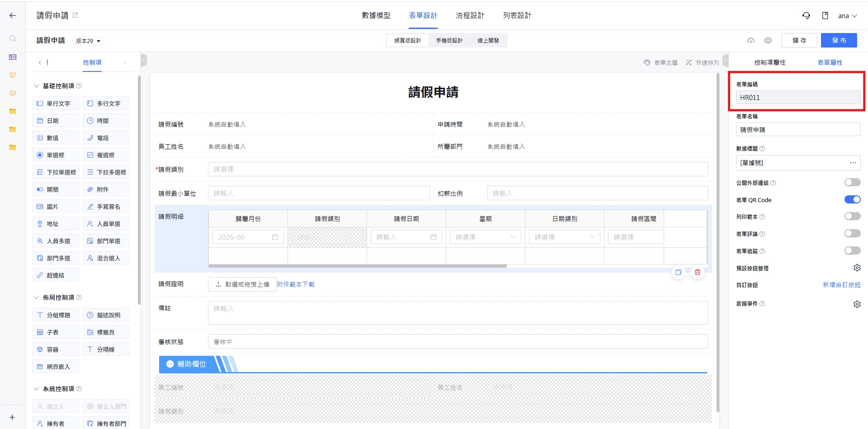
Task: Click the 請假明細 table horizontal scrollbar
Action: 358,266
